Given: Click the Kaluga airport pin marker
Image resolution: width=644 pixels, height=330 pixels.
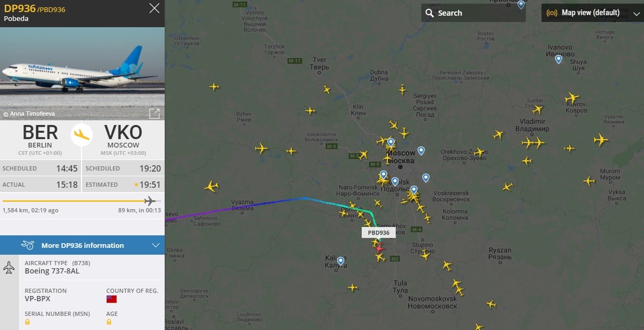Looking at the screenshot, I should point(341,260).
